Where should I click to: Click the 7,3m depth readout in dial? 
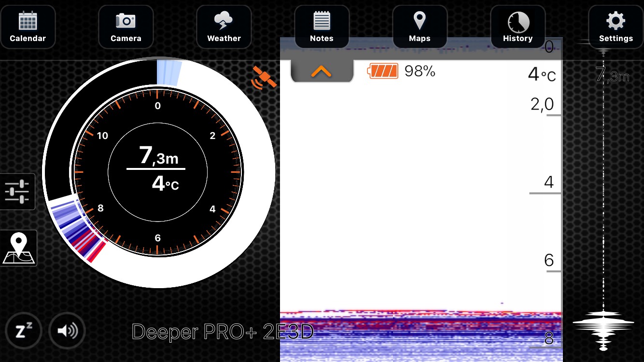tap(159, 155)
